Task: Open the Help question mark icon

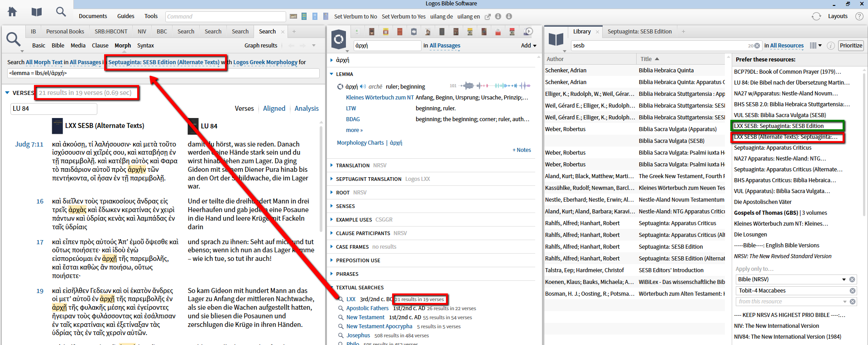Action: [859, 16]
